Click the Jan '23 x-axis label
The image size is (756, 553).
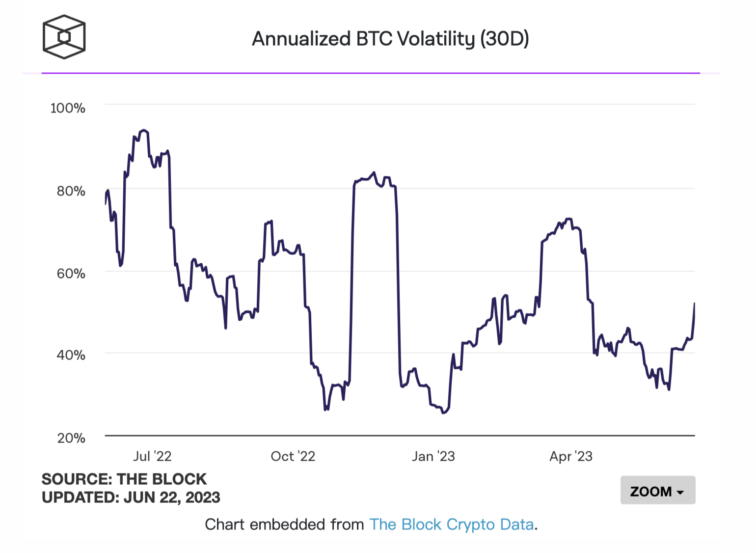point(433,456)
